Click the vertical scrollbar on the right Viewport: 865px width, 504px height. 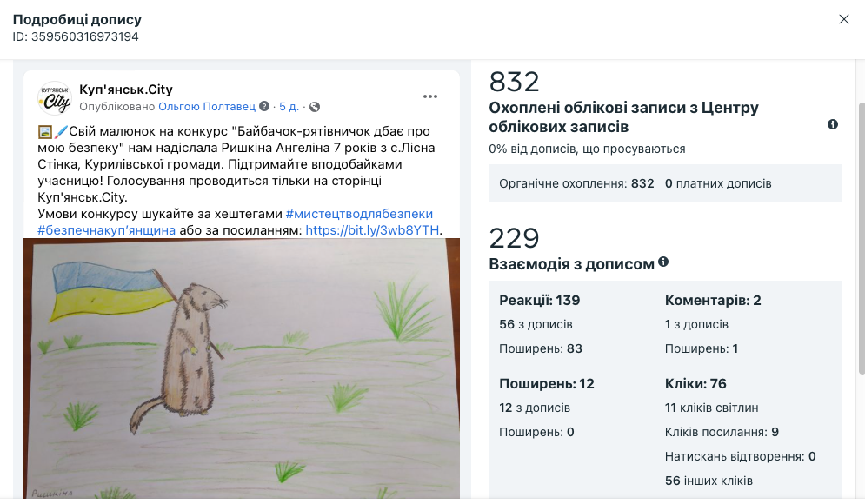pyautogui.click(x=862, y=239)
